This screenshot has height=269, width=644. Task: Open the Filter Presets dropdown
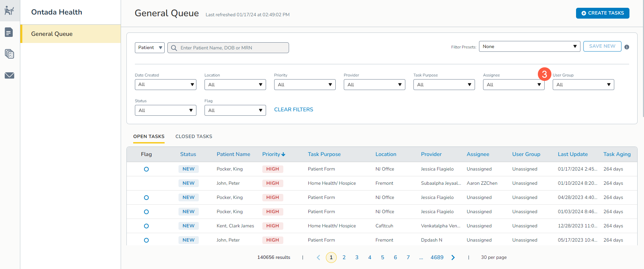point(529,46)
